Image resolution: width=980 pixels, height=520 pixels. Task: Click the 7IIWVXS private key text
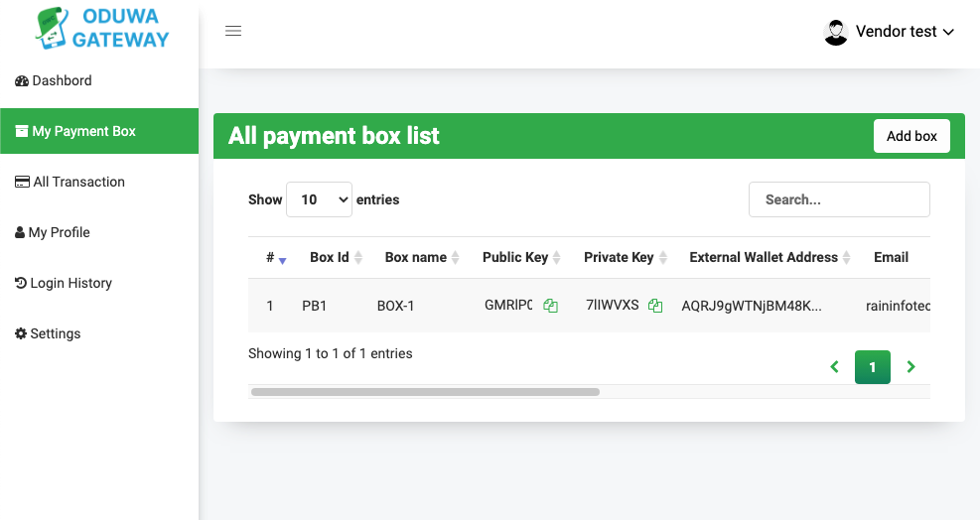(x=612, y=305)
